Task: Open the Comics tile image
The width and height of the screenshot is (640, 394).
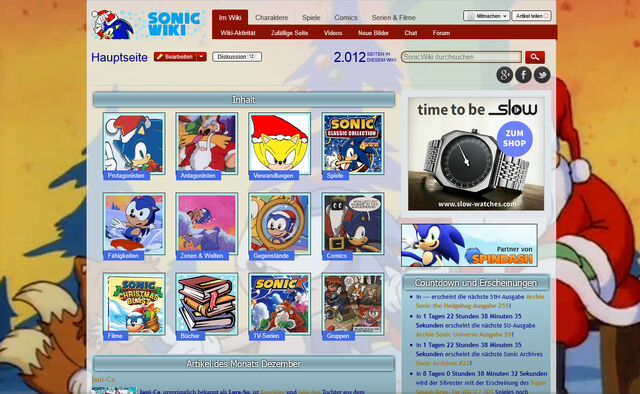Action: [x=353, y=223]
